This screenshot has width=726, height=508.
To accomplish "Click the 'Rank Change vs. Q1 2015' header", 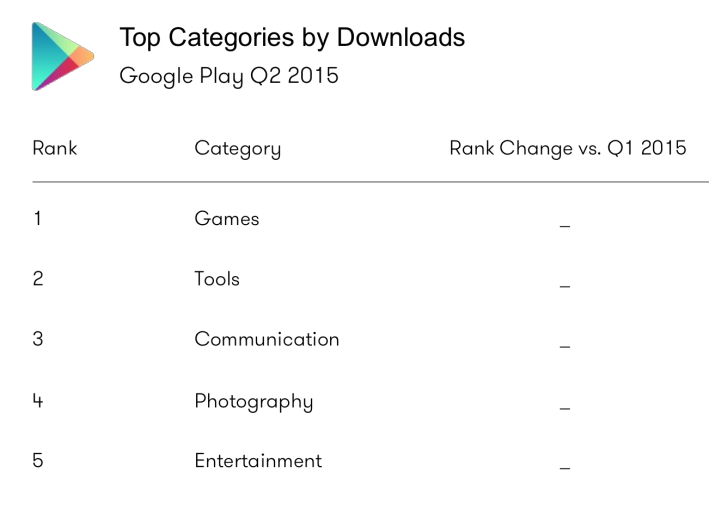I will pyautogui.click(x=568, y=149).
